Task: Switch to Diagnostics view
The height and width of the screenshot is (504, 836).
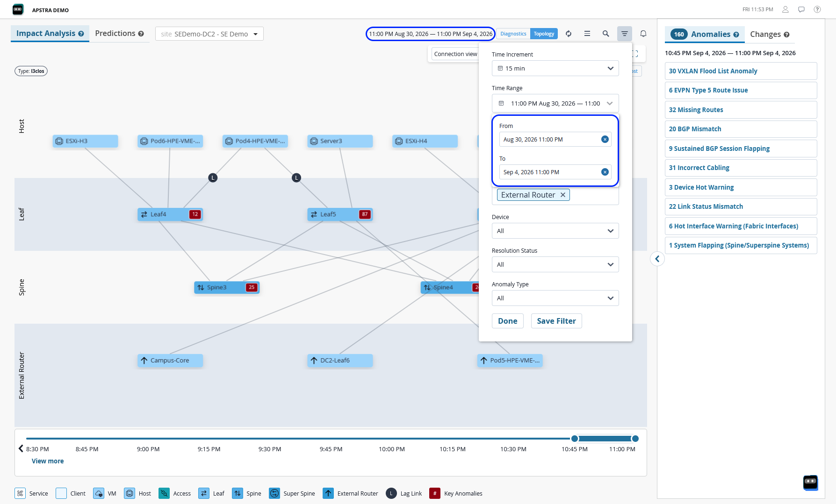Action: click(x=513, y=34)
